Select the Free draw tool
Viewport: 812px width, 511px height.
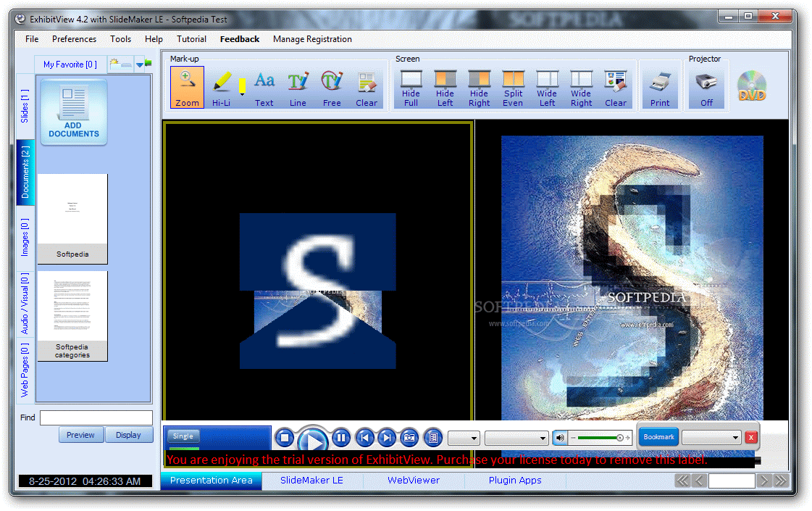click(332, 88)
